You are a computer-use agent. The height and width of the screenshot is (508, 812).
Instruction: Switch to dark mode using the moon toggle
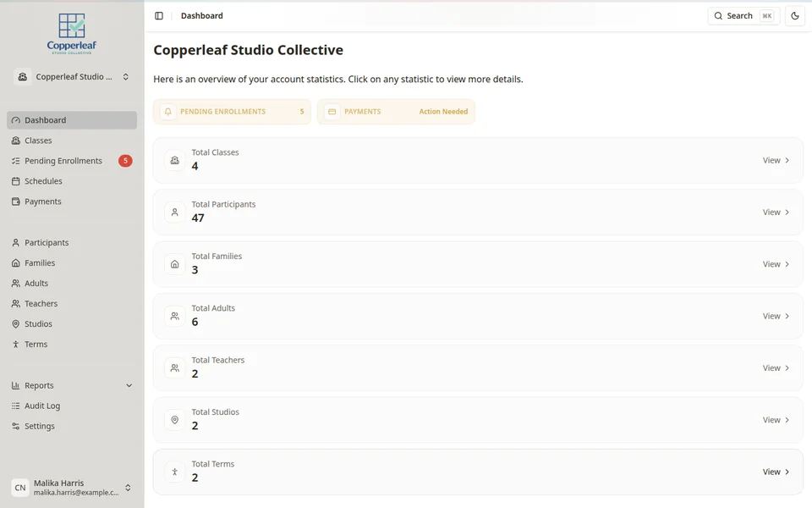[794, 15]
